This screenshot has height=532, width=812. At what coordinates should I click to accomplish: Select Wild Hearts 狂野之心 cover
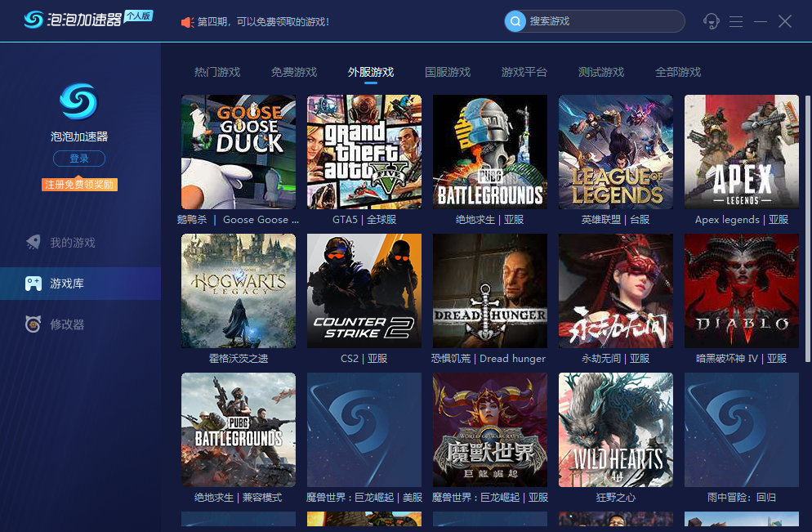pos(616,429)
